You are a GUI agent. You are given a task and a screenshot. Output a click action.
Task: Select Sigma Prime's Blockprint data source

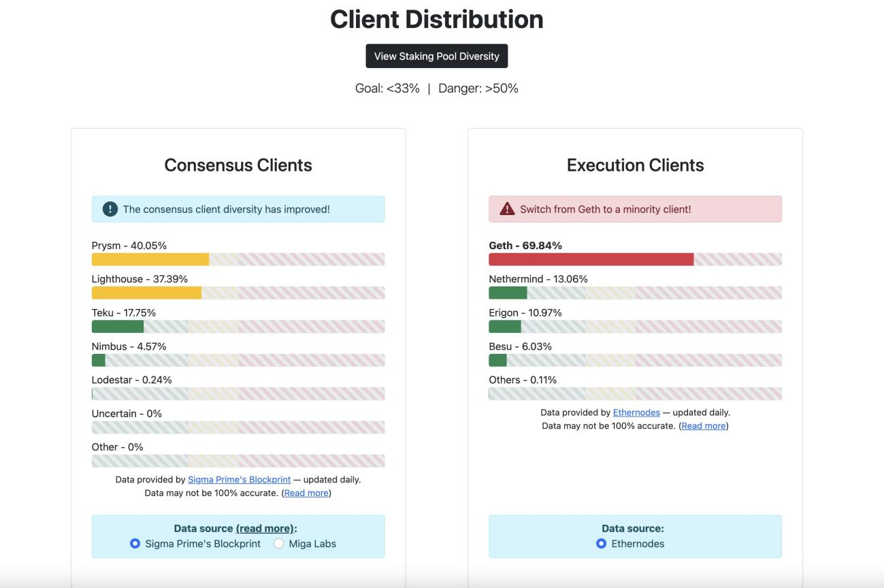pos(135,544)
